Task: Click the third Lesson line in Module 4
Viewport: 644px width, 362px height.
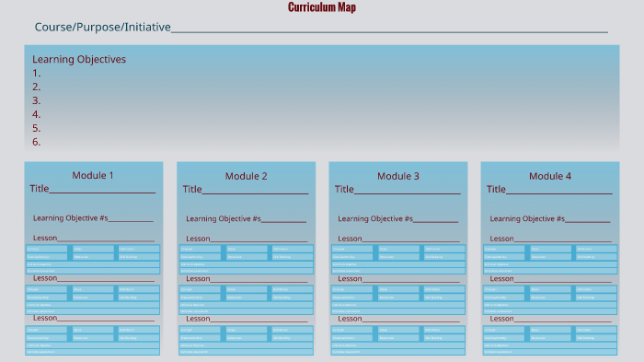Action: 550,319
